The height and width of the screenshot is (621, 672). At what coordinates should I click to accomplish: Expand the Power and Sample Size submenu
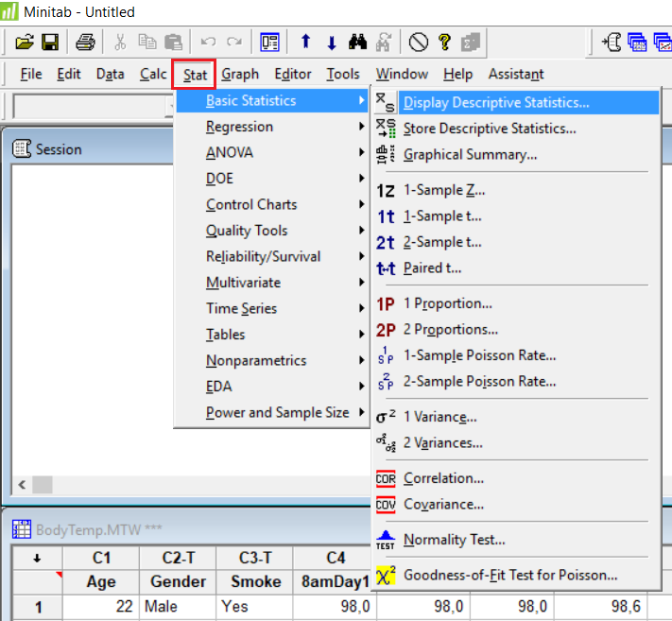tap(271, 412)
